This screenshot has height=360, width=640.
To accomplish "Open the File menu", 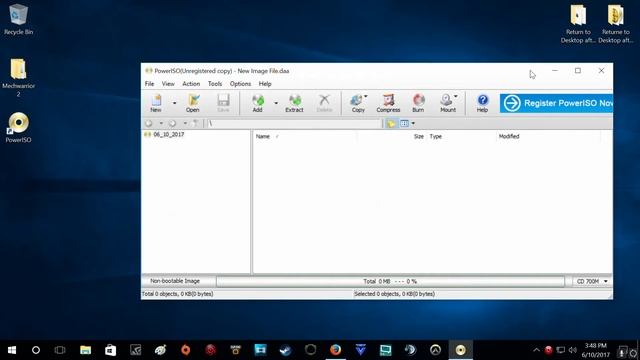I will tap(149, 84).
